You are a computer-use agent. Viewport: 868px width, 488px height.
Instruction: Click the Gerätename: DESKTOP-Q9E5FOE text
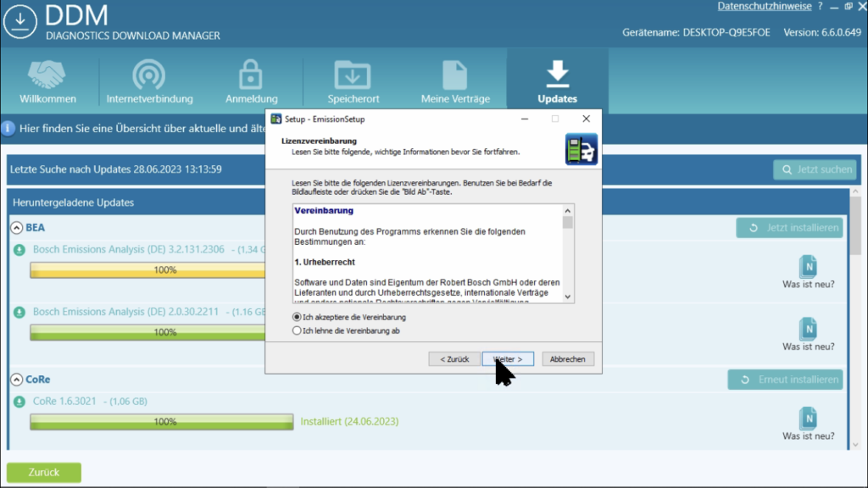point(696,33)
